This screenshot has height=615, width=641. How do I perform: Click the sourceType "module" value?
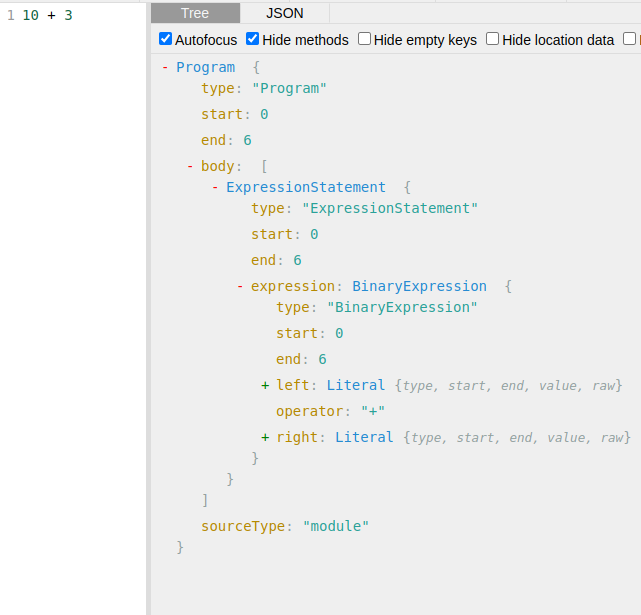[x=335, y=526]
